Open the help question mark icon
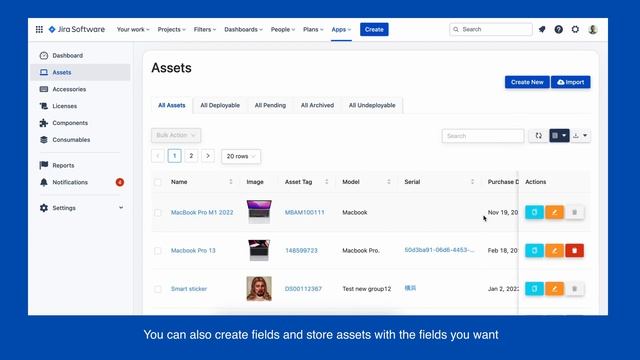 click(x=558, y=29)
